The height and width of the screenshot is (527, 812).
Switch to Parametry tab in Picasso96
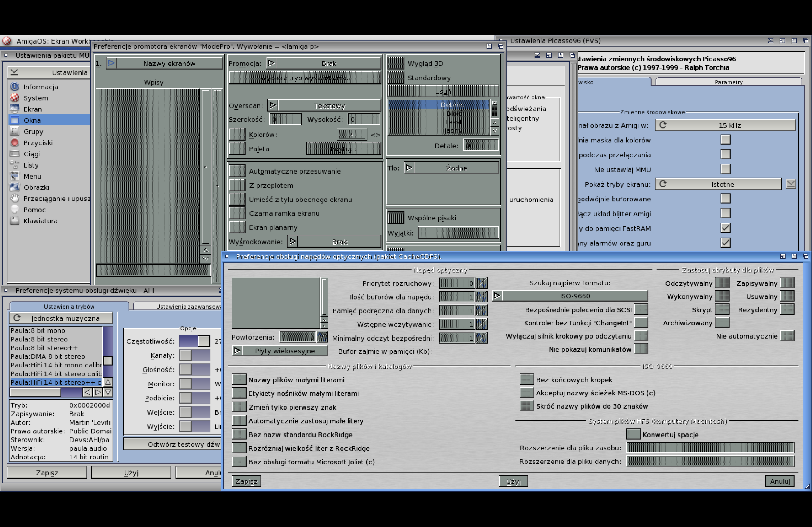click(x=728, y=82)
